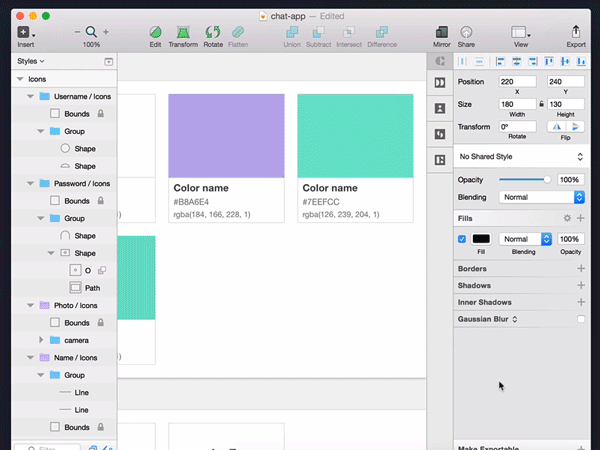
Task: Expand the camera layer group
Action: coord(41,340)
